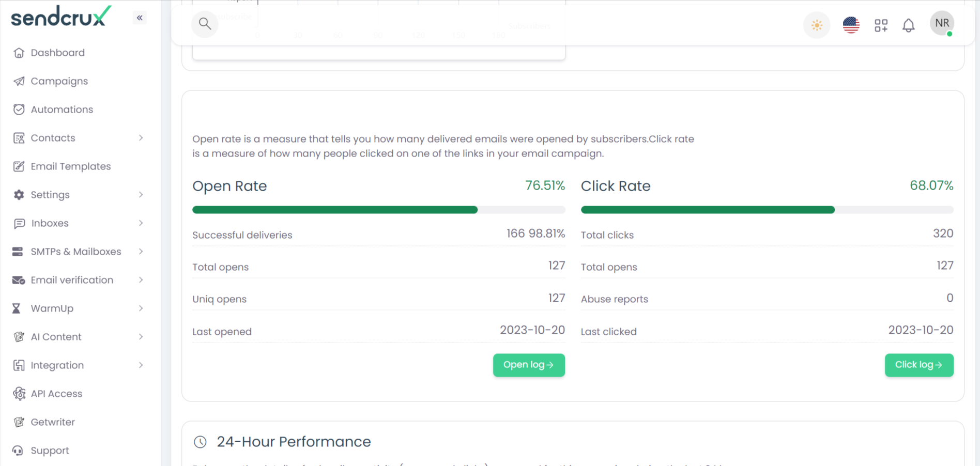Click the Dashboard home icon
The image size is (980, 466).
(19, 53)
